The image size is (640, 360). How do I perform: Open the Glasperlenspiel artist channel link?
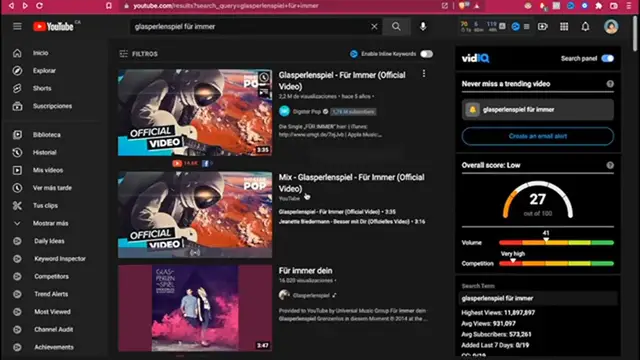(x=311, y=295)
